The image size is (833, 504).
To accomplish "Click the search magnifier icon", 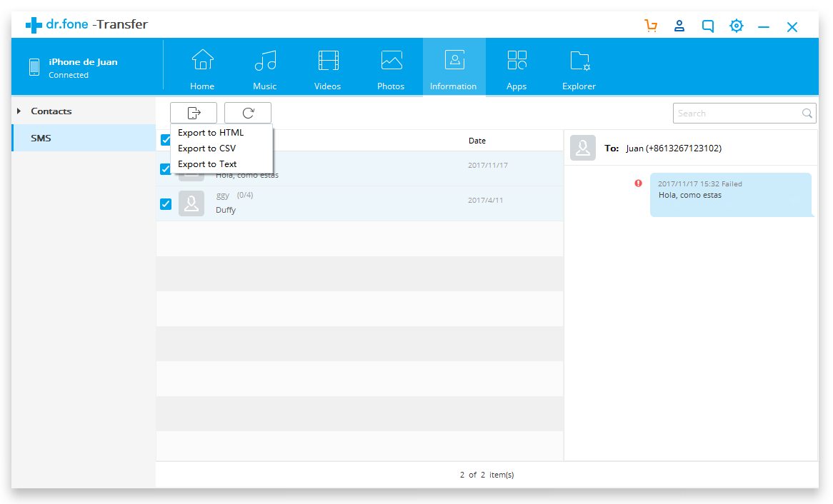I will tap(807, 113).
